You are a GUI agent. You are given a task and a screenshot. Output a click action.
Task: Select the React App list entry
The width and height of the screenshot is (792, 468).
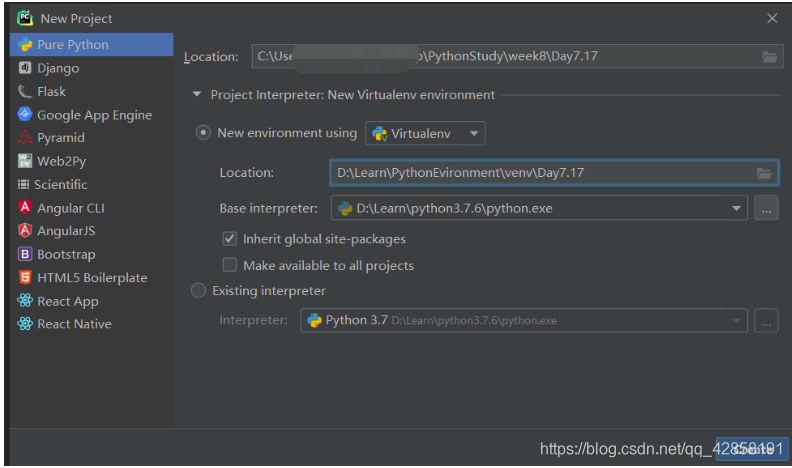pos(91,301)
